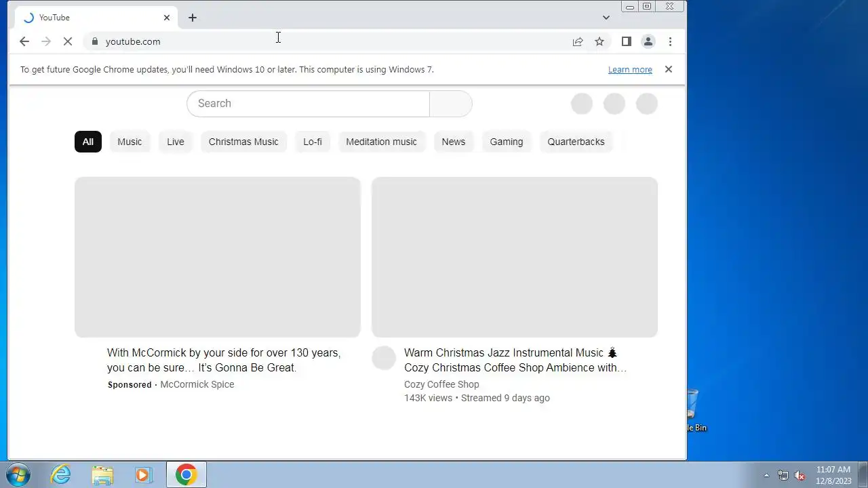Stop loading the page with the X button
The height and width of the screenshot is (488, 868).
[68, 41]
